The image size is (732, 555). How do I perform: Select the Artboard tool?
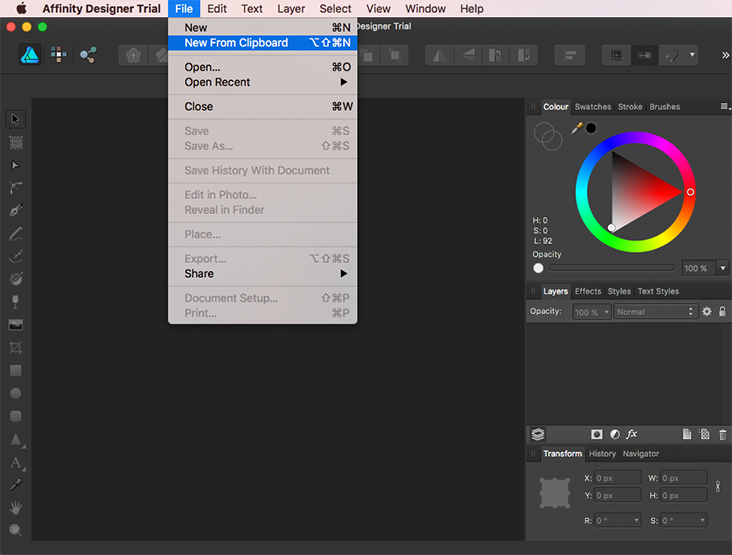pyautogui.click(x=16, y=142)
